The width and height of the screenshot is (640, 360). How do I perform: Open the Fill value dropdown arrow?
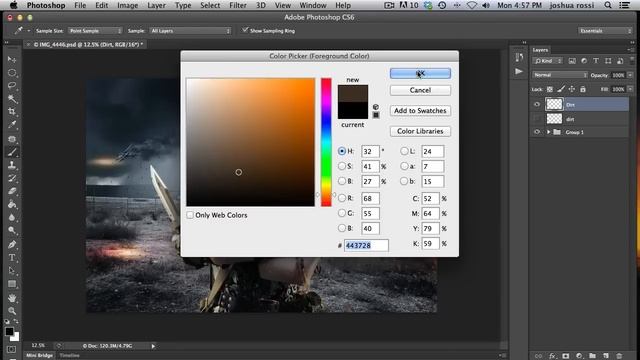[630, 89]
